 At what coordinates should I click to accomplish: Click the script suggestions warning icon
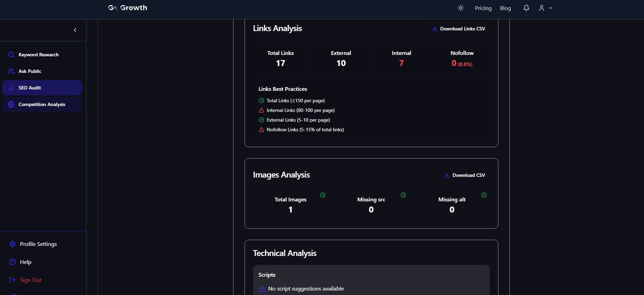[x=262, y=289]
